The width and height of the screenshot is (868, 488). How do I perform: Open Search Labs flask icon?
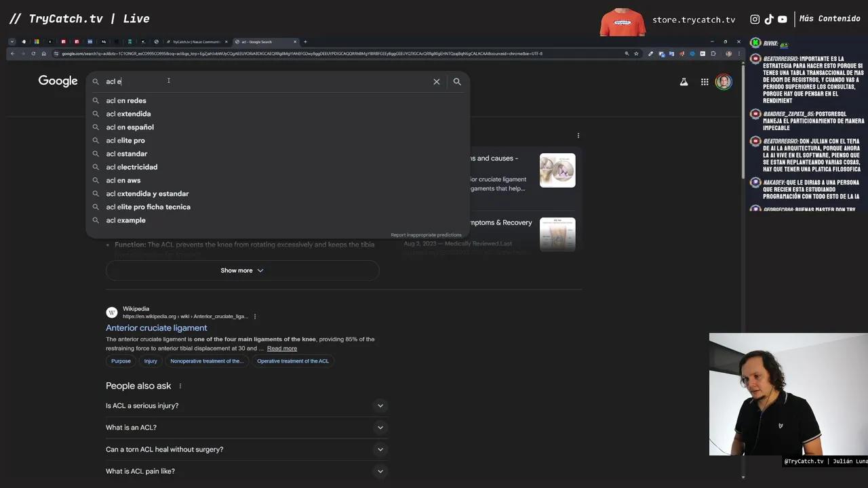684,82
